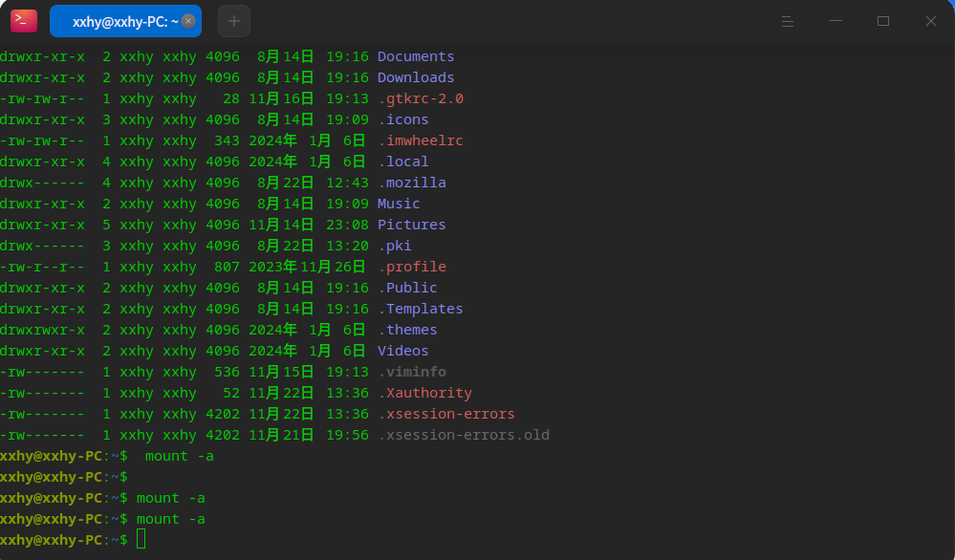Image resolution: width=955 pixels, height=560 pixels.
Task: Click the .mozilla folder entry
Action: [x=412, y=183]
